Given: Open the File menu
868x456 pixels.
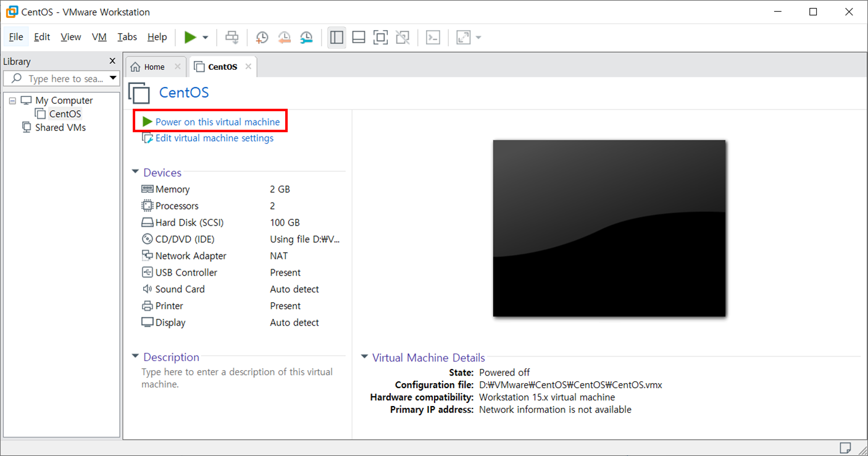Looking at the screenshot, I should pyautogui.click(x=16, y=37).
